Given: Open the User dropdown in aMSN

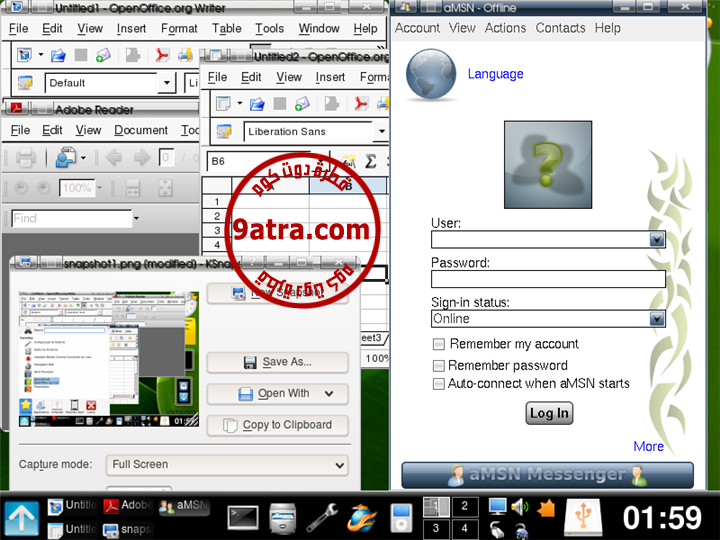Looking at the screenshot, I should (657, 239).
